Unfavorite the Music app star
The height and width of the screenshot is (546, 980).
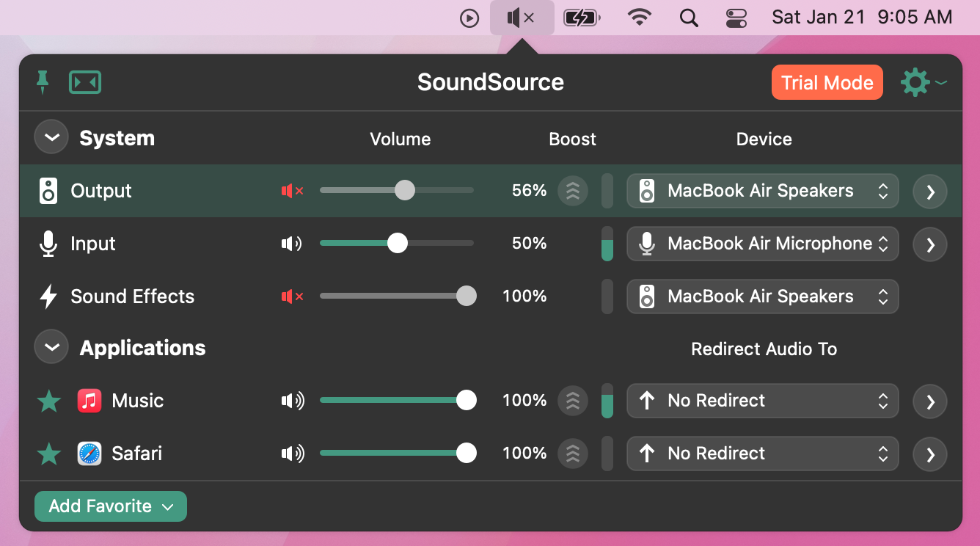coord(49,401)
